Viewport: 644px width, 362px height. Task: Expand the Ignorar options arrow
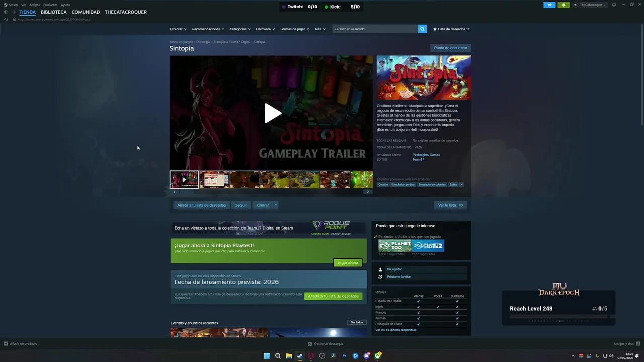(x=276, y=205)
